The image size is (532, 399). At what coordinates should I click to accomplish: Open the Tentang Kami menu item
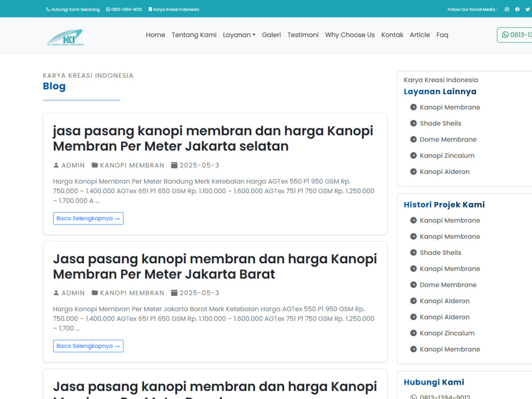point(194,35)
